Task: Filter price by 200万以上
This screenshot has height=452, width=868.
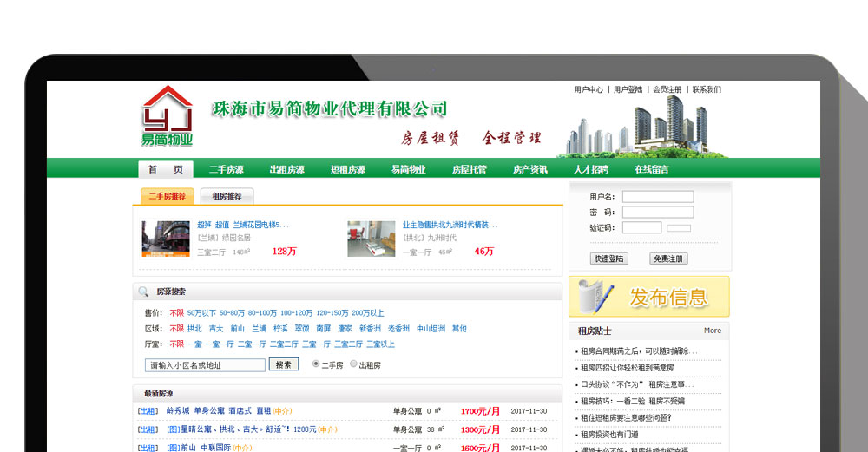Action: (x=367, y=313)
